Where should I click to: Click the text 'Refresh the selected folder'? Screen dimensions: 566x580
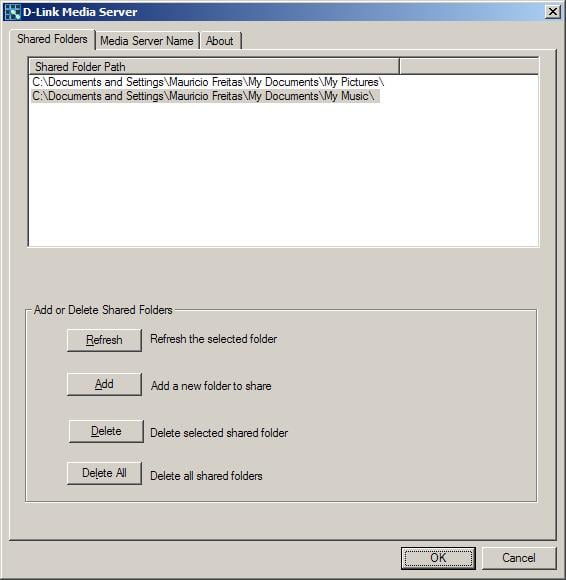point(213,339)
